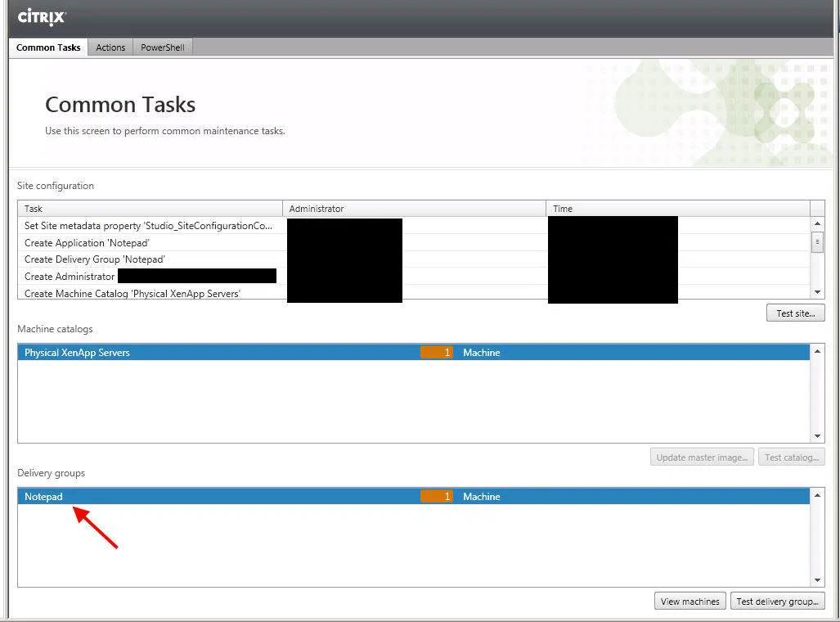
Task: Sort by the Administrator column header
Action: 414,209
